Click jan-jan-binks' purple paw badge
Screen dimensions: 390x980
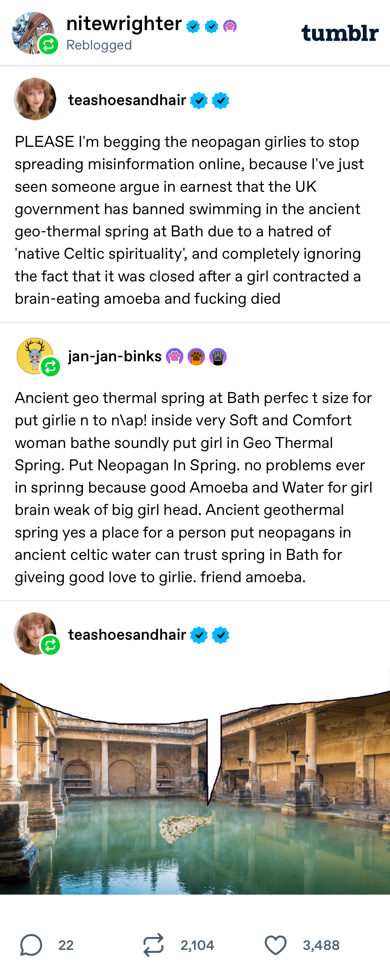[x=175, y=357]
